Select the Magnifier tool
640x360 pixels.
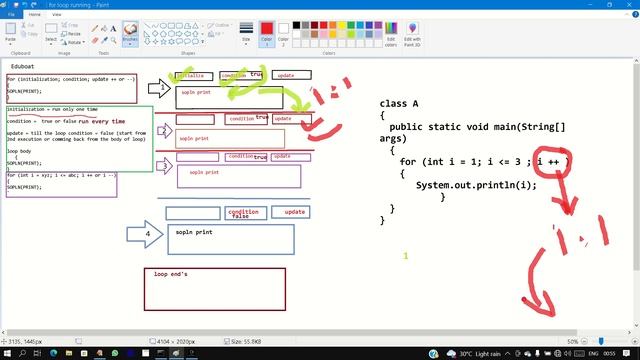click(113, 40)
